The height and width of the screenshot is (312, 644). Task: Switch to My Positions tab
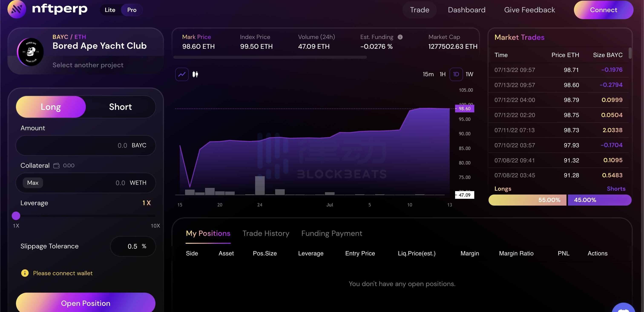tap(208, 233)
